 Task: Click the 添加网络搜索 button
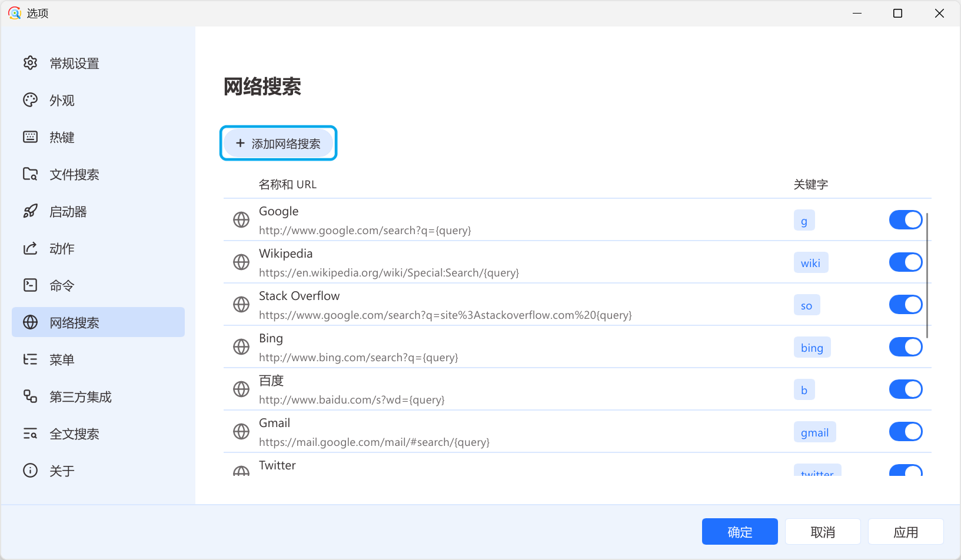pyautogui.click(x=278, y=143)
